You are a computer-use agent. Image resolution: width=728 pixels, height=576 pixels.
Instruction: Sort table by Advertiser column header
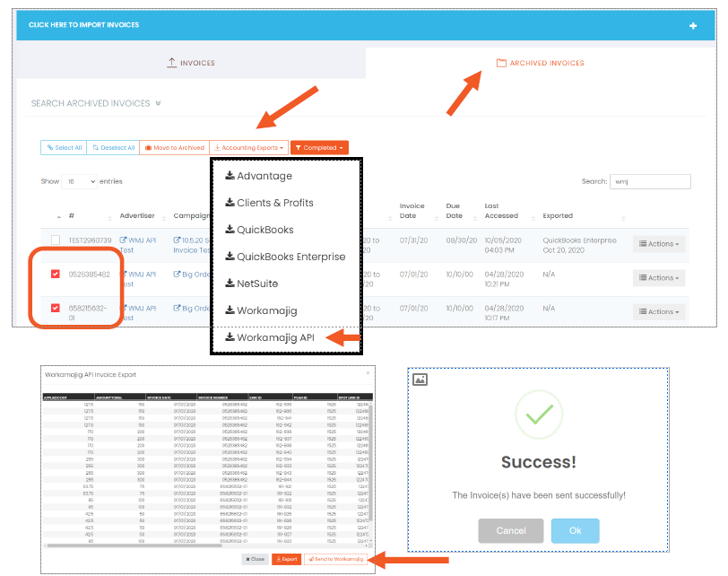point(137,216)
